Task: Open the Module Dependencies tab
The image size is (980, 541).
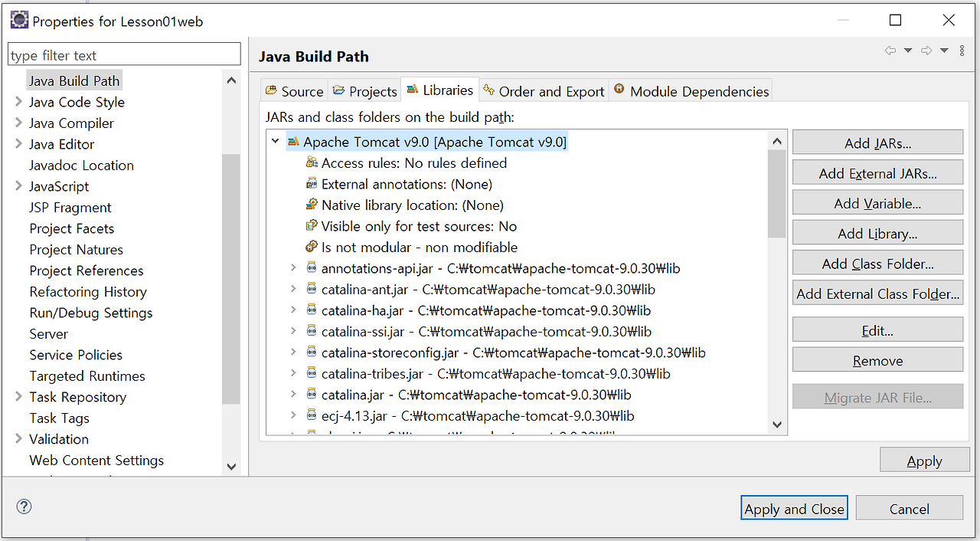Action: click(x=698, y=90)
